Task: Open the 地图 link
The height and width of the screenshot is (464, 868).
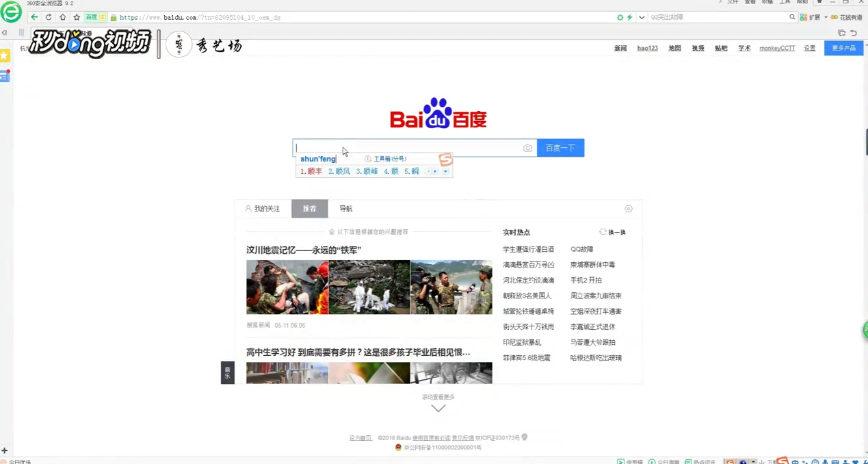Action: [674, 49]
